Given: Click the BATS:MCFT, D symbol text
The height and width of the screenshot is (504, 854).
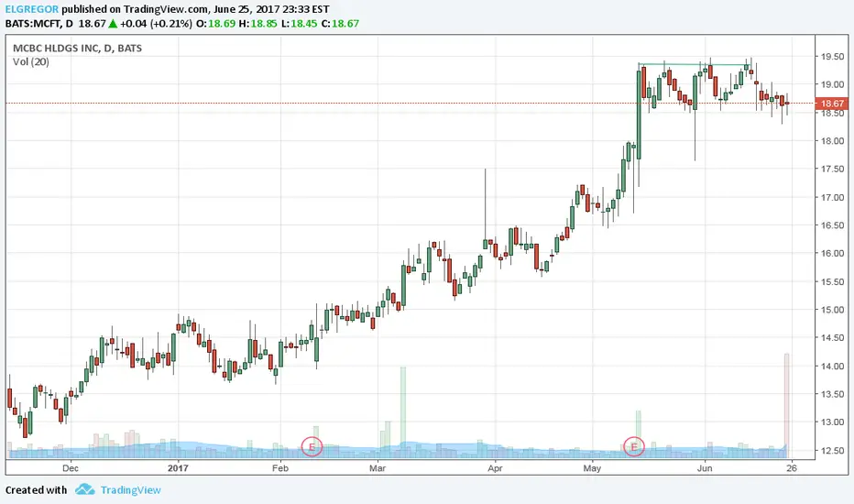Looking at the screenshot, I should (x=39, y=24).
